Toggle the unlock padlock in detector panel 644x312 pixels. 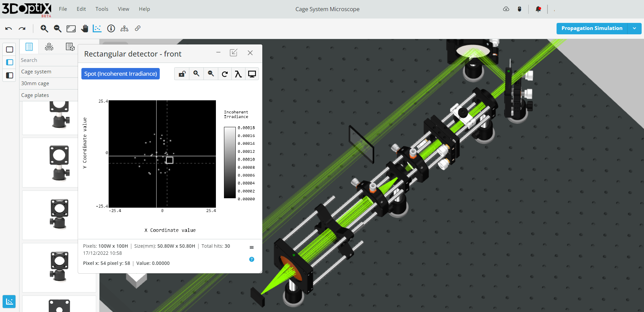click(x=182, y=74)
